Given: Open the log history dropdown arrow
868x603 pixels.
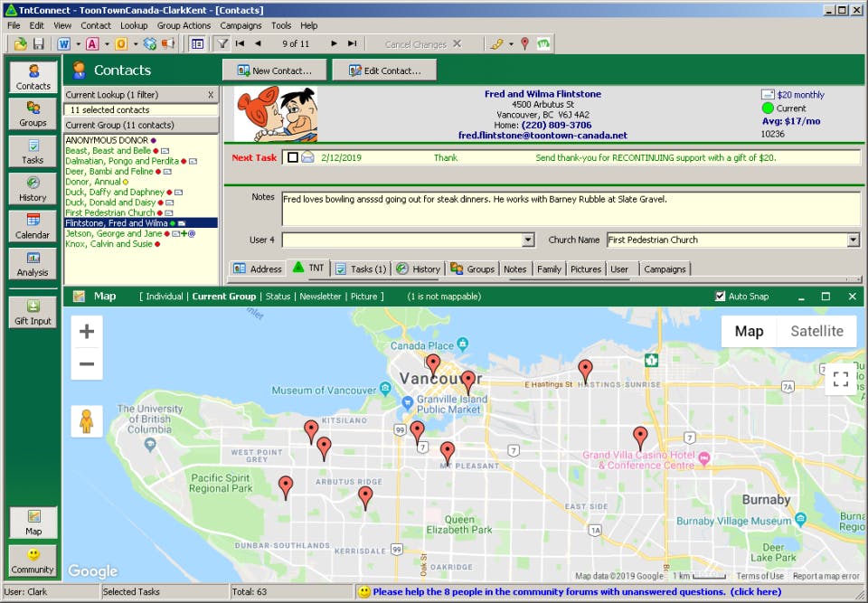Looking at the screenshot, I should [x=511, y=43].
